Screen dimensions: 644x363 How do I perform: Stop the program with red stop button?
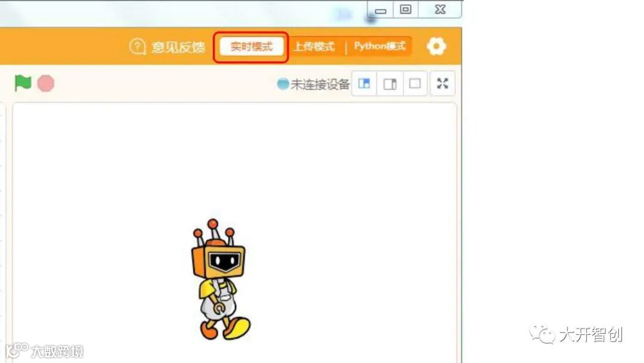(x=45, y=84)
